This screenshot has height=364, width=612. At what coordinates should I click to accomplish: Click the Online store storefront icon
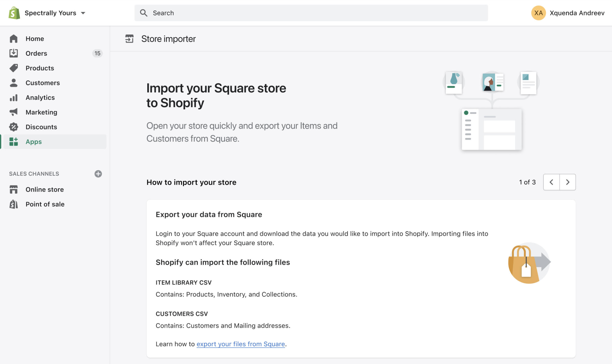tap(14, 189)
